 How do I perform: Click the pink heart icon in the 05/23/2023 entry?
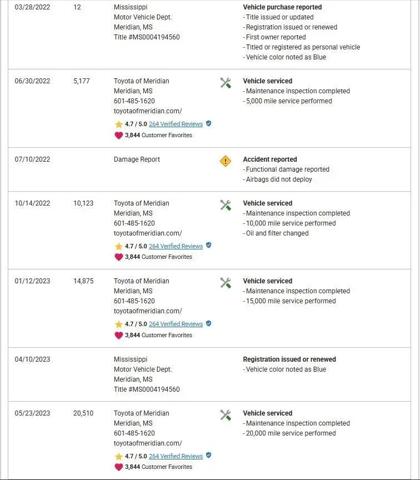point(119,467)
